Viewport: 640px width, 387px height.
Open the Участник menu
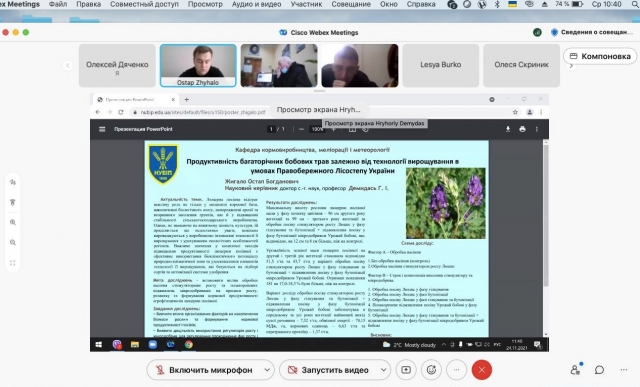306,4
